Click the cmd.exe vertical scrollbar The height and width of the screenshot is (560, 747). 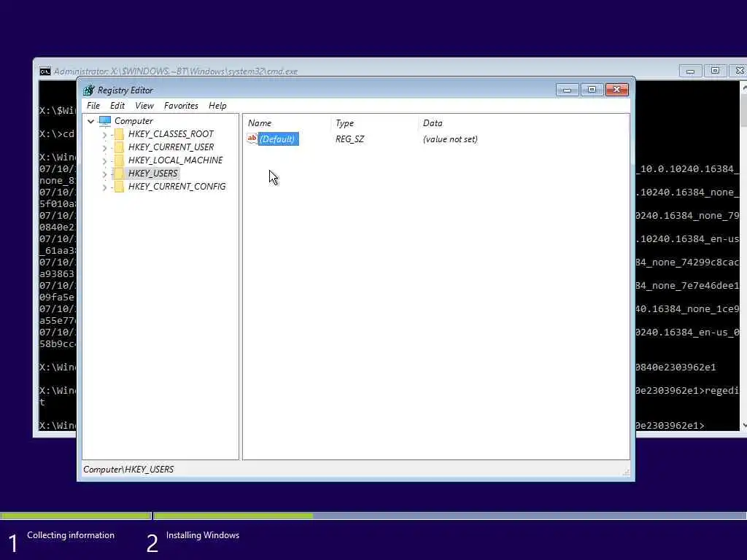coord(743,256)
